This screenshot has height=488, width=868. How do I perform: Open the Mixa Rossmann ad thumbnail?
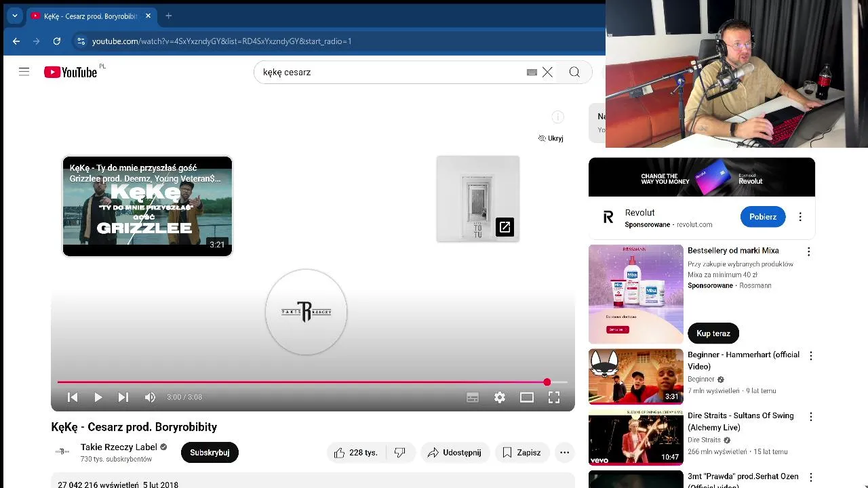636,294
